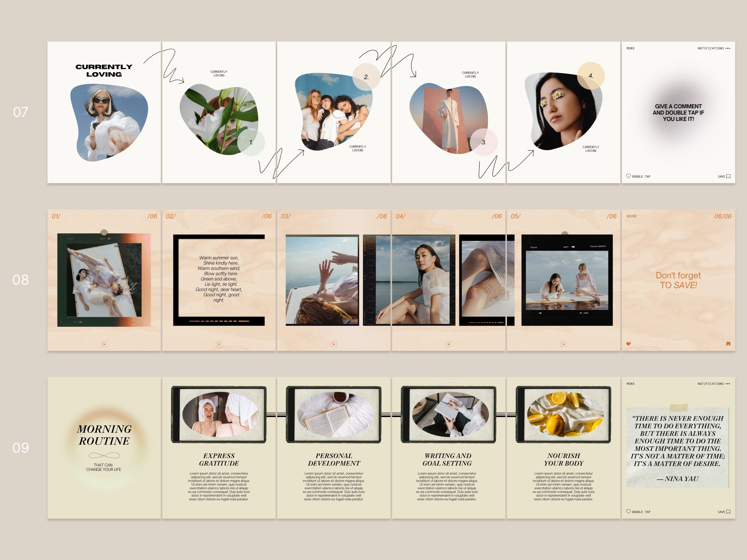Select the EXPRESS GRATITUDE heading
This screenshot has width=747, height=560.
coord(219,460)
